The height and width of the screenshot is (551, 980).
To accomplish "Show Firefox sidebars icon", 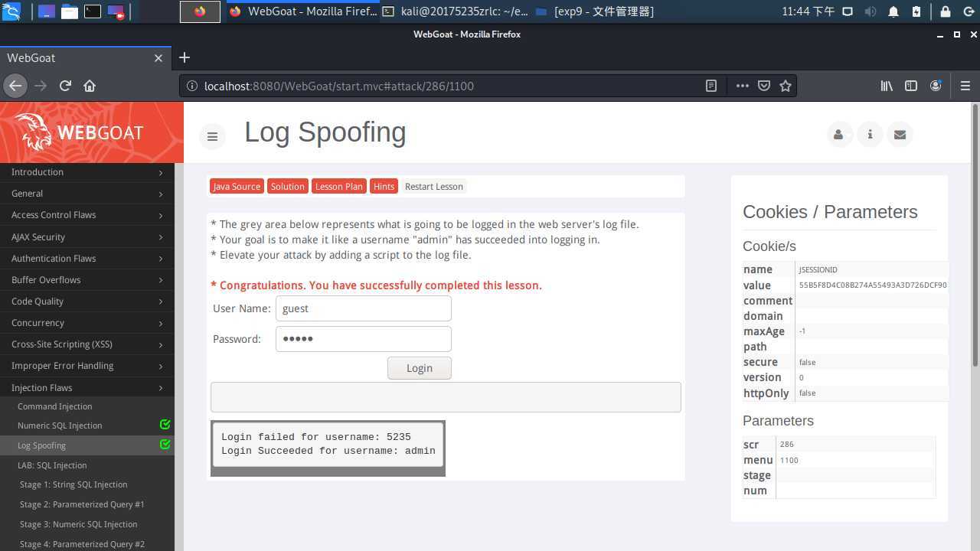I will [x=911, y=86].
